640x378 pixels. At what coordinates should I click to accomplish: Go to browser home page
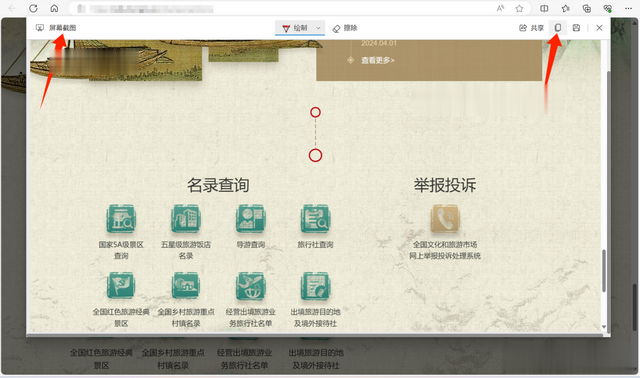click(54, 8)
